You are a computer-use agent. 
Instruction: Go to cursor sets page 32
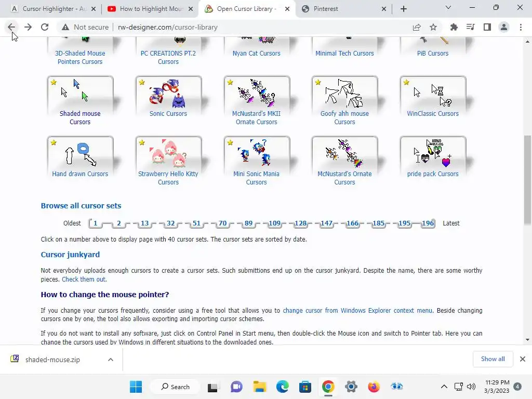[170, 223]
